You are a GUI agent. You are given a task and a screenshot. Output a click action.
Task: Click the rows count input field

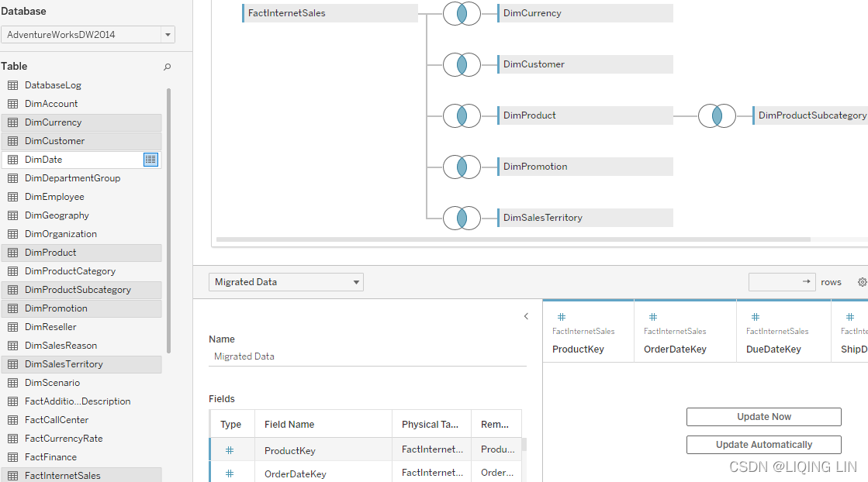(782, 282)
